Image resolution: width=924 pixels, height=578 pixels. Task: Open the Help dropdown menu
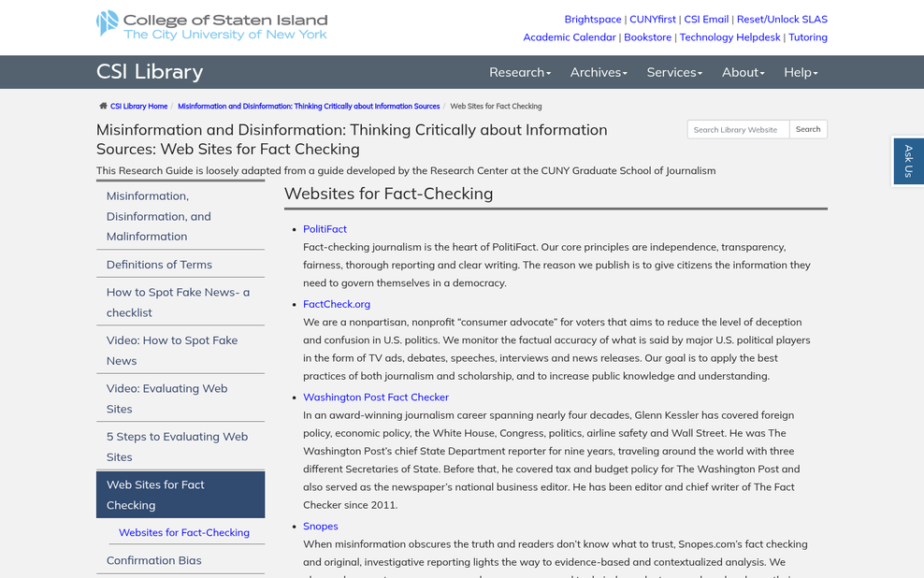801,72
